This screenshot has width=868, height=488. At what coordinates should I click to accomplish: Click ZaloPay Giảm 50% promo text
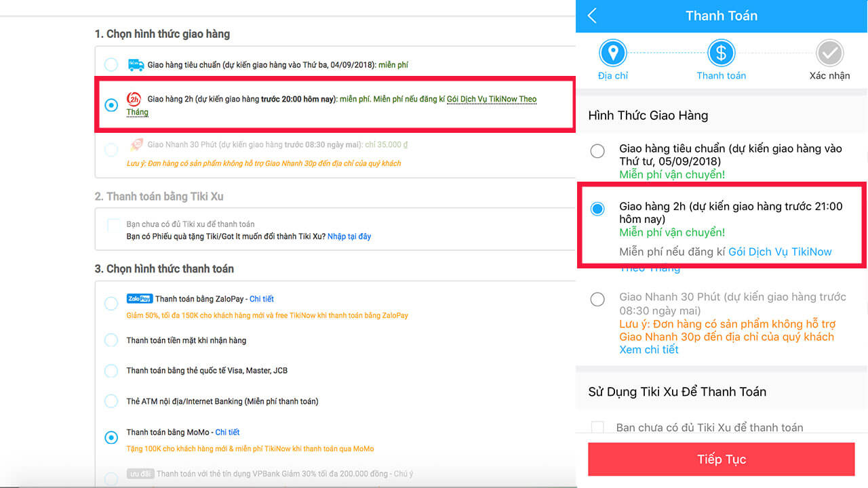(x=267, y=315)
